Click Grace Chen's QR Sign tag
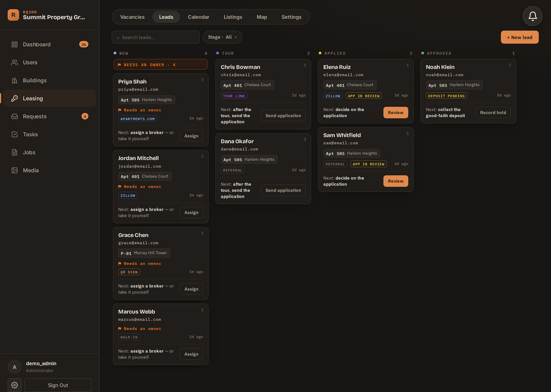The width and height of the screenshot is (551, 392). click(129, 272)
